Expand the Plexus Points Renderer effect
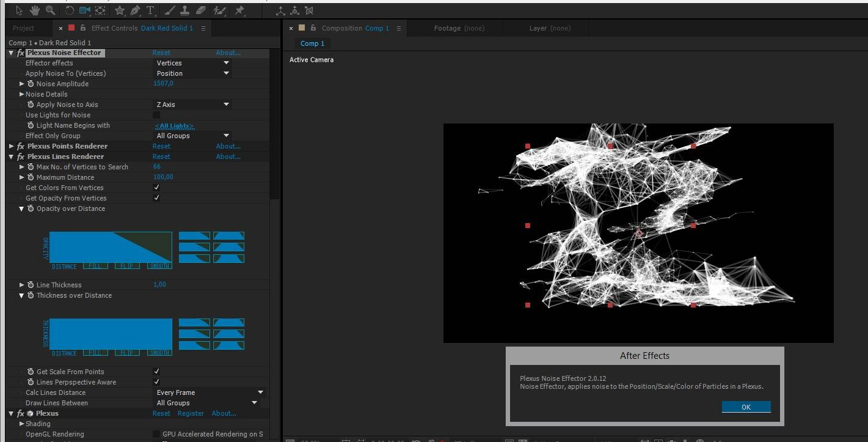Viewport: 868px width, 442px height. point(12,146)
